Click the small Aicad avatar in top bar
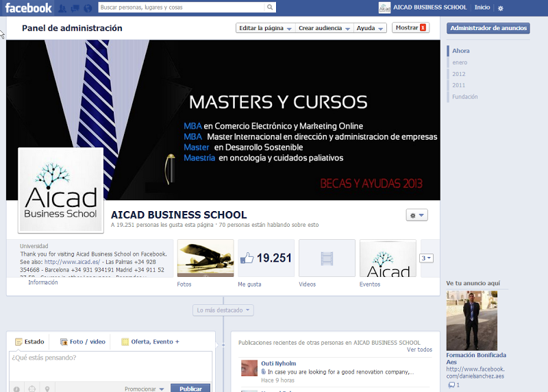Image resolution: width=548 pixels, height=392 pixels. 384,8
